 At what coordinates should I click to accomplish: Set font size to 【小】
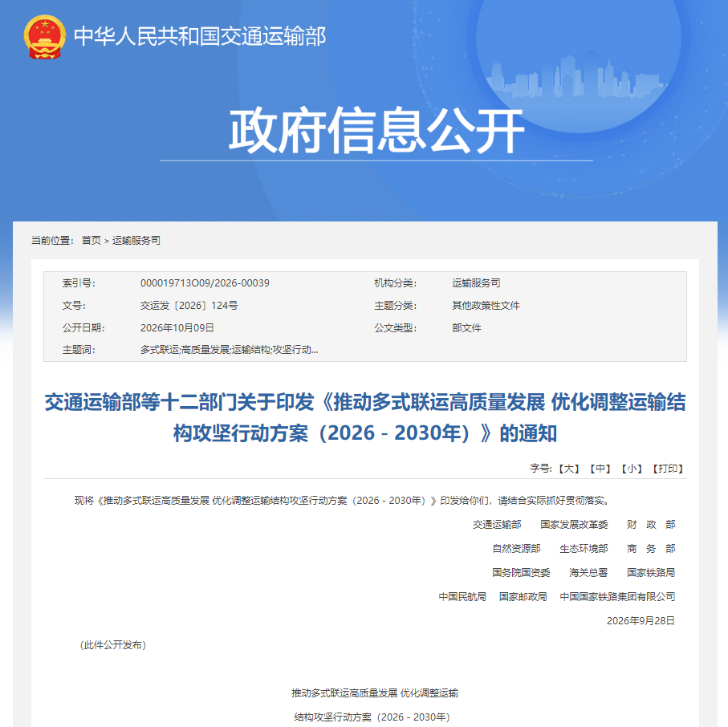[632, 469]
